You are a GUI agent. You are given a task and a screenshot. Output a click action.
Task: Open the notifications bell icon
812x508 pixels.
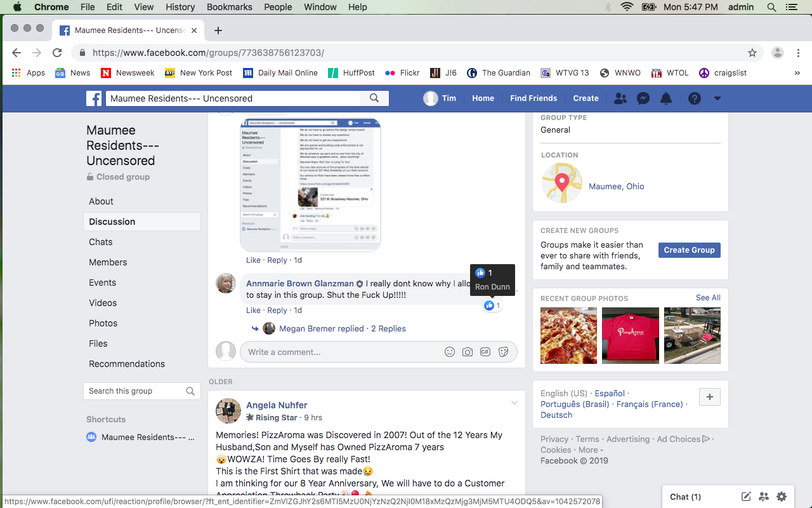(666, 98)
